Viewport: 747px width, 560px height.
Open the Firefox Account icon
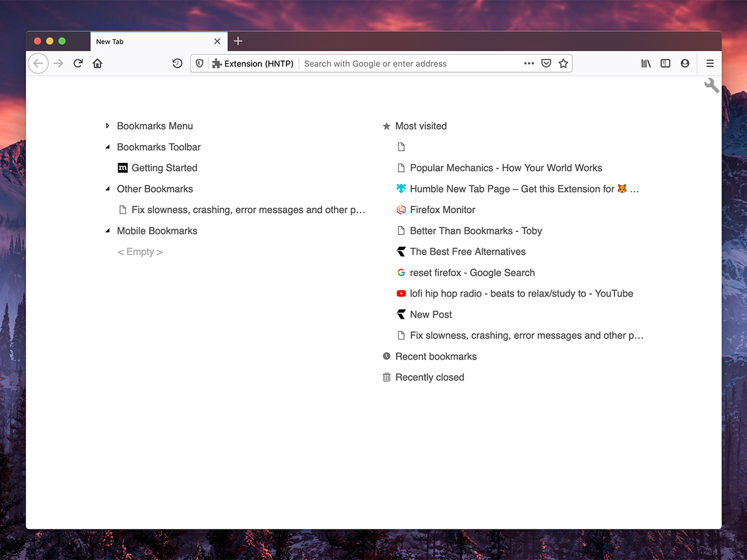coord(685,63)
